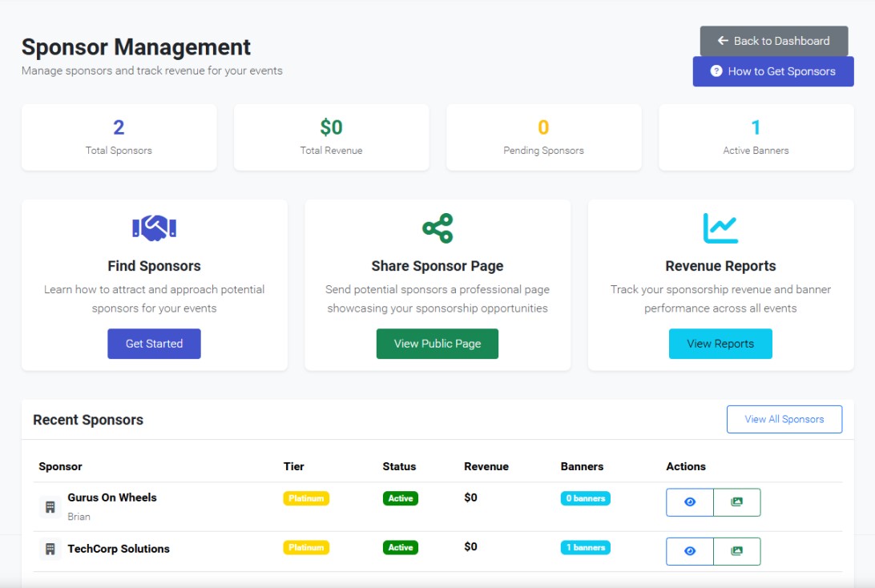
Task: Click the eye icon for TechCorp Solutions
Action: 689,551
